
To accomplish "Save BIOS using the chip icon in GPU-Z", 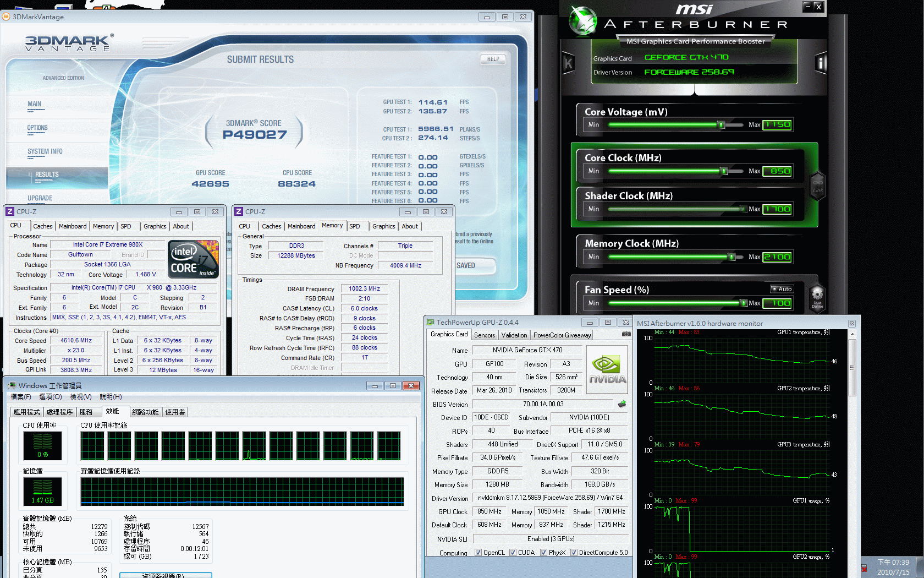I will (622, 404).
